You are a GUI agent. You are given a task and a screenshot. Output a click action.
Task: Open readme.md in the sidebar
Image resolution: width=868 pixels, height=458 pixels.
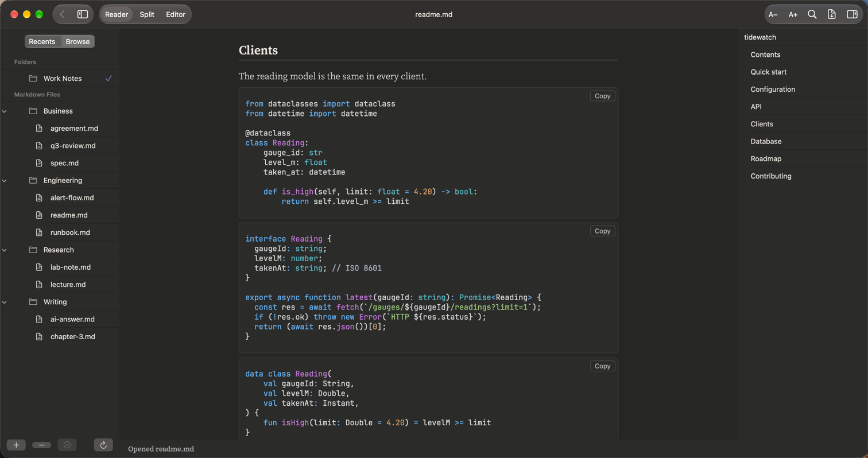[x=69, y=215]
